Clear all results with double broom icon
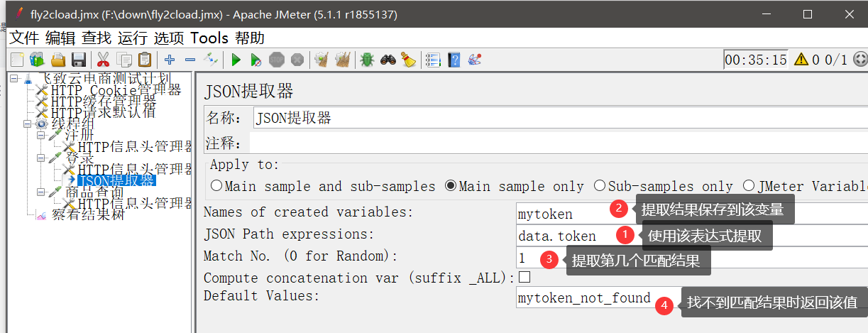The height and width of the screenshot is (333, 868). tap(342, 60)
